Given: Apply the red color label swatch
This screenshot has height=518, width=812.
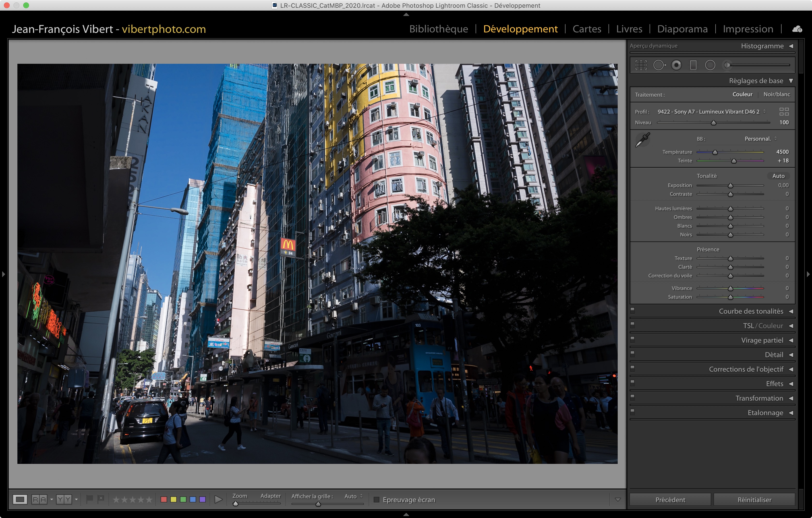Looking at the screenshot, I should 164,499.
